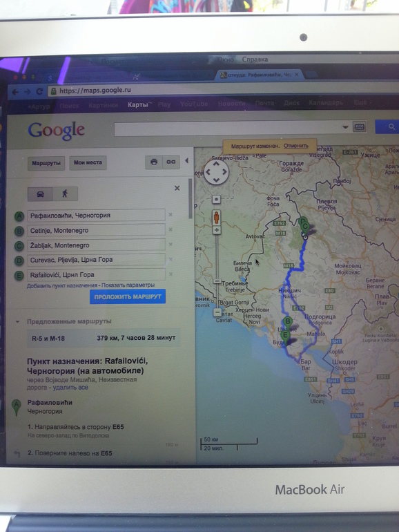Zoom in with the plus button
Screen dimensions: 399x532
[x=216, y=230]
